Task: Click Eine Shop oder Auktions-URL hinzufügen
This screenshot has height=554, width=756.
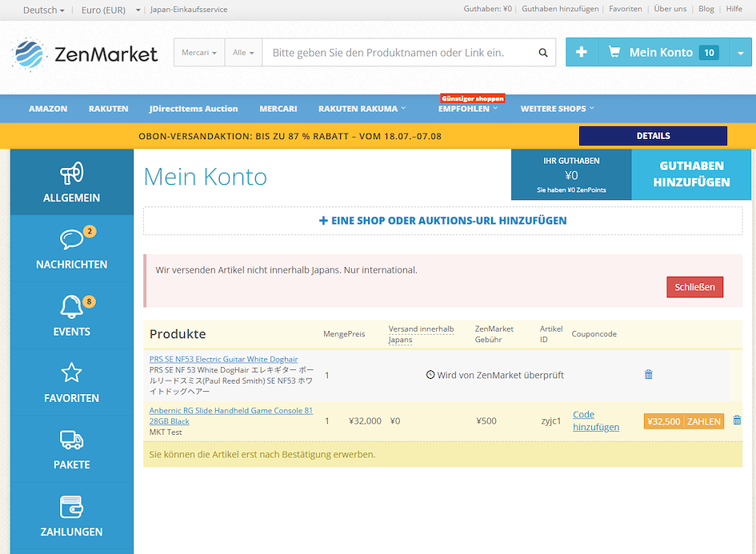Action: pyautogui.click(x=442, y=221)
